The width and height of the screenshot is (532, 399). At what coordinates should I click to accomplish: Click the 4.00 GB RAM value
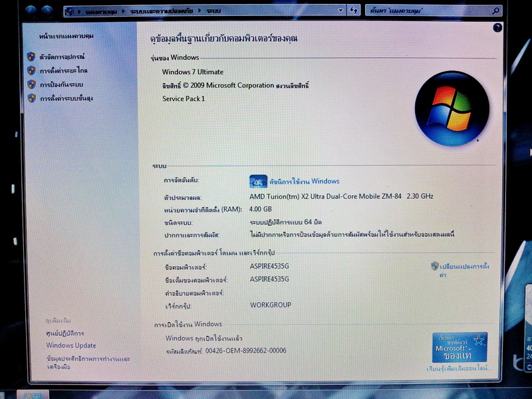261,209
